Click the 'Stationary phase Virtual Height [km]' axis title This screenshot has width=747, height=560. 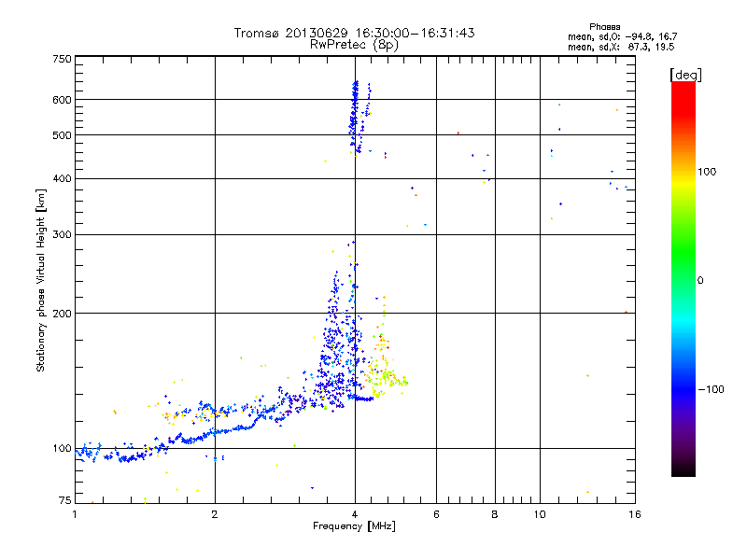[41, 280]
